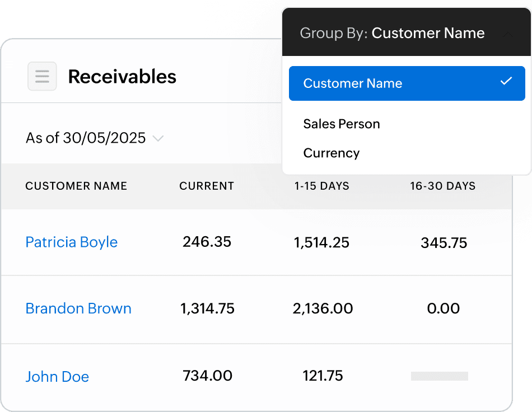The width and height of the screenshot is (532, 412).
Task: Sort by the Customer Name column header
Action: (x=76, y=186)
